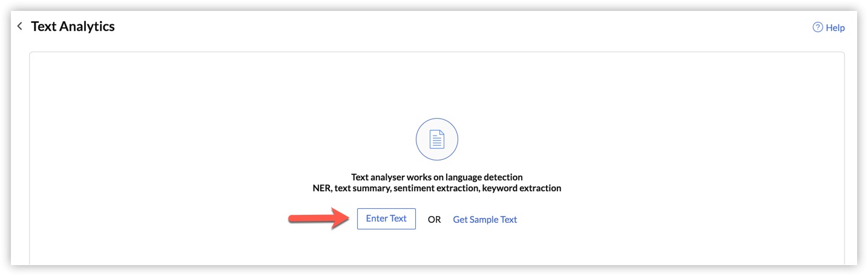Open the Help link text
Screen dimensions: 868x276
[x=835, y=28]
